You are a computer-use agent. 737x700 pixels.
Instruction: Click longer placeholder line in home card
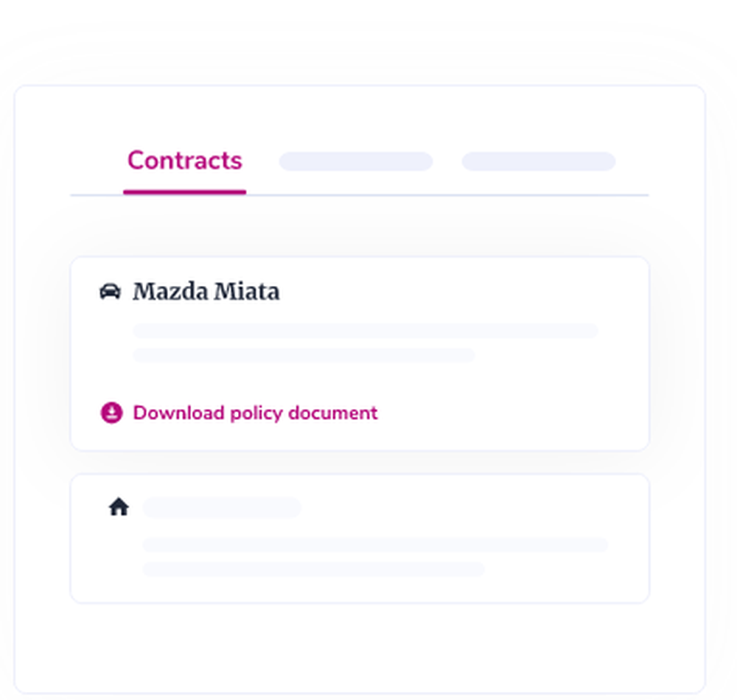(x=374, y=545)
